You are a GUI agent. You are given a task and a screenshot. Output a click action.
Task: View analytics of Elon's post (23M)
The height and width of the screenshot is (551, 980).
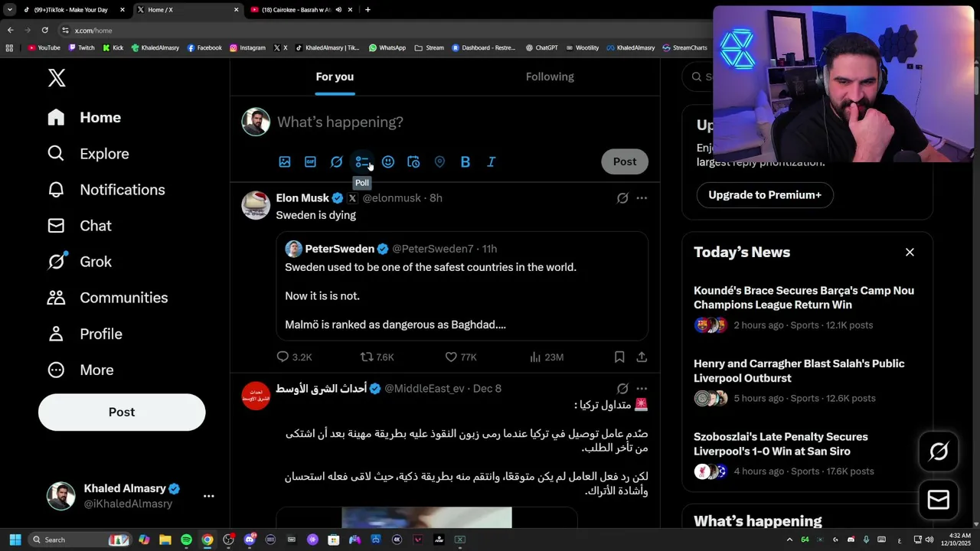[547, 357]
